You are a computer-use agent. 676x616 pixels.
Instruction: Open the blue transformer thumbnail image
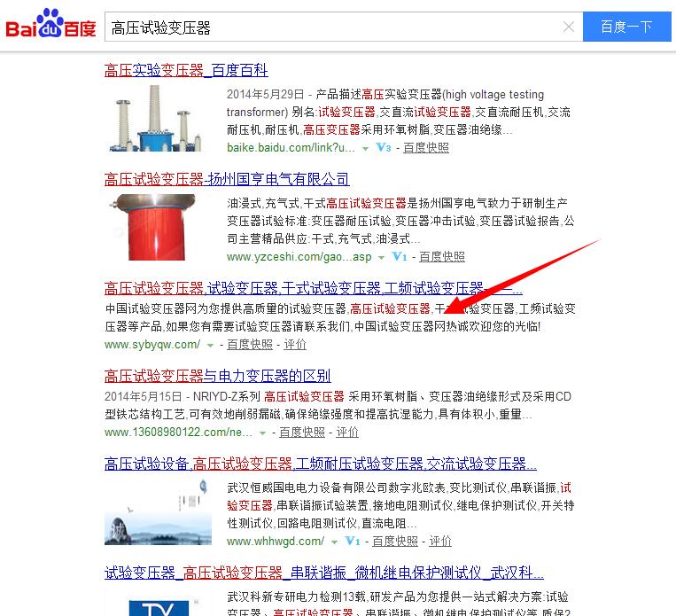(x=155, y=118)
